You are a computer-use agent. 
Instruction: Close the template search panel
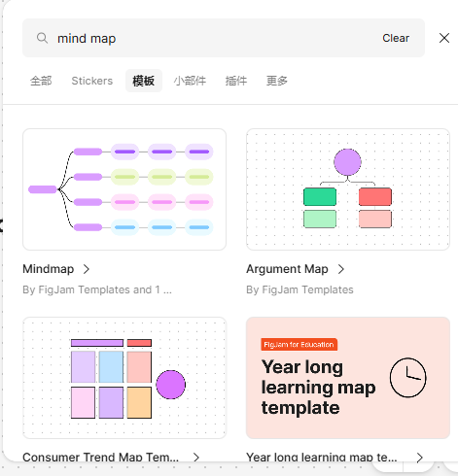click(x=444, y=38)
